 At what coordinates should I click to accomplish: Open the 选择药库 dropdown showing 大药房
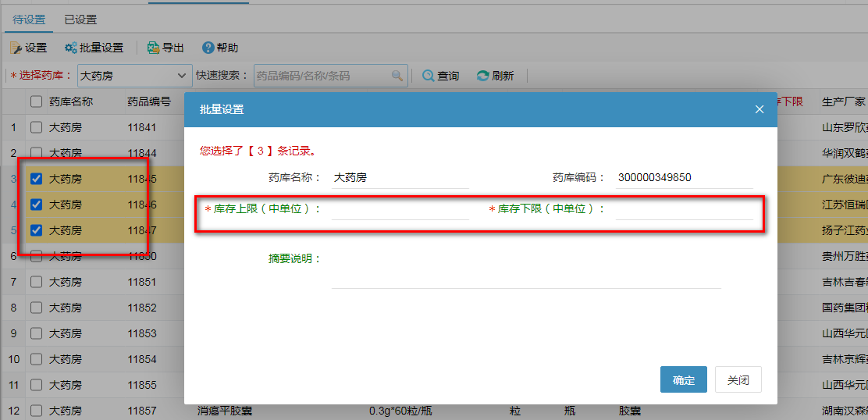134,76
